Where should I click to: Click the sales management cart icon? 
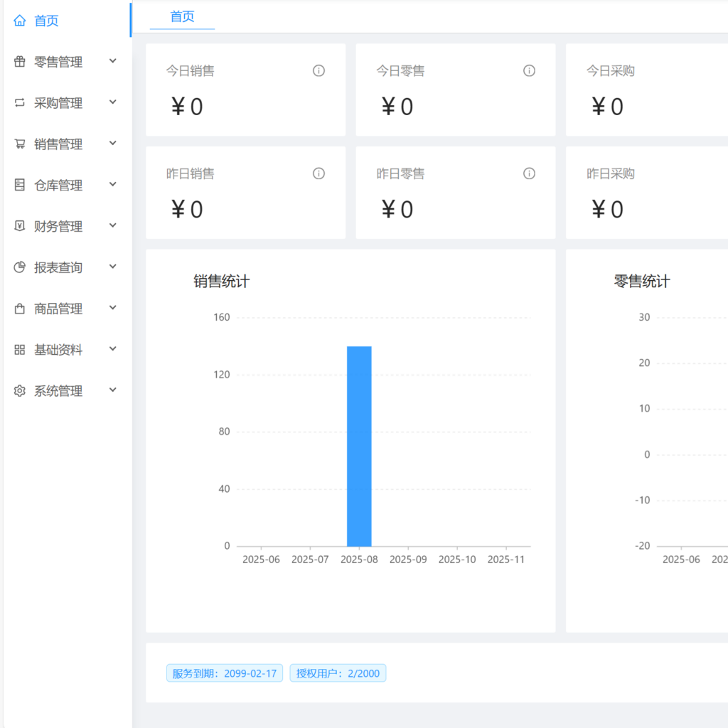(x=20, y=144)
